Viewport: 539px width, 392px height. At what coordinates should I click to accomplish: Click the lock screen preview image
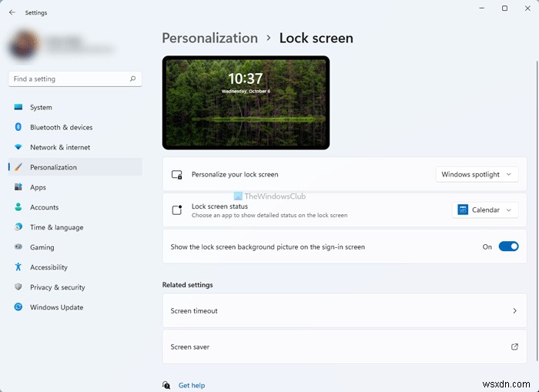click(x=246, y=102)
